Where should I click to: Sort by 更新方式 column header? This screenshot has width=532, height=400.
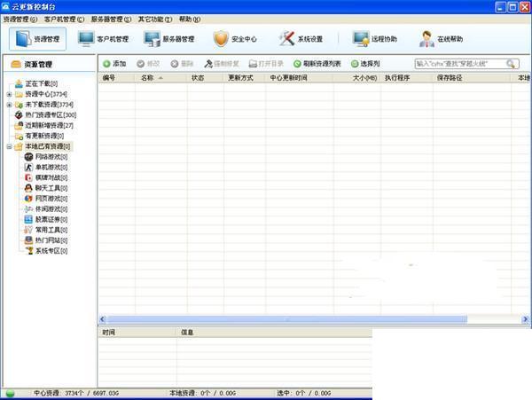[x=245, y=78]
